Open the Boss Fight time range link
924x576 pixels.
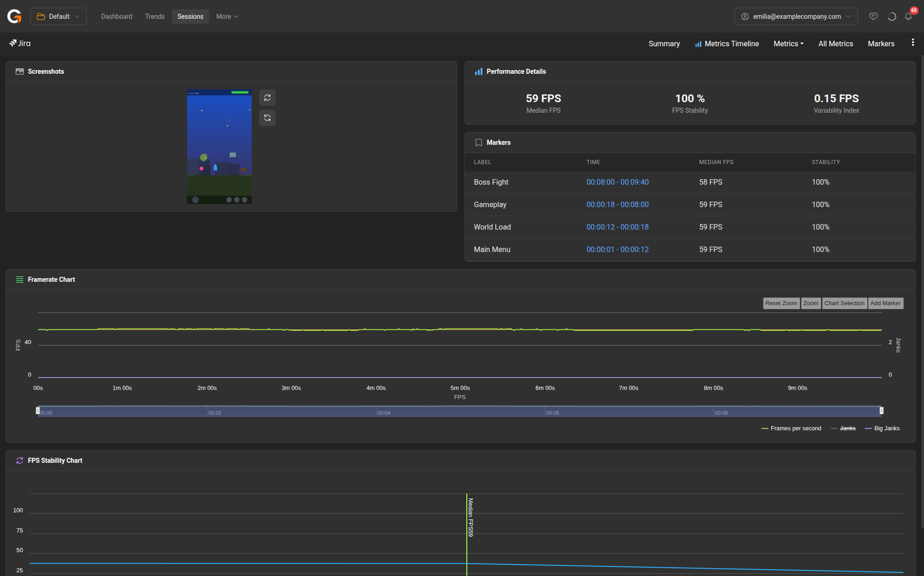(617, 182)
